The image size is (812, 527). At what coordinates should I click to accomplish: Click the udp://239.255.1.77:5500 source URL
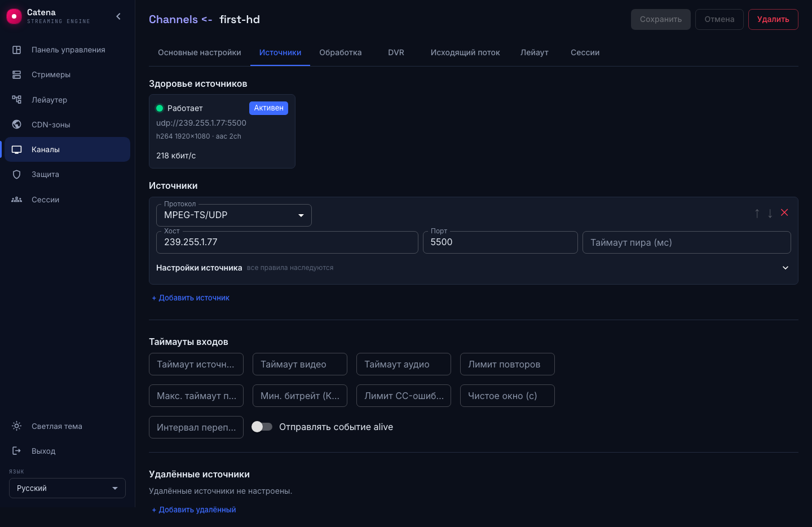201,123
